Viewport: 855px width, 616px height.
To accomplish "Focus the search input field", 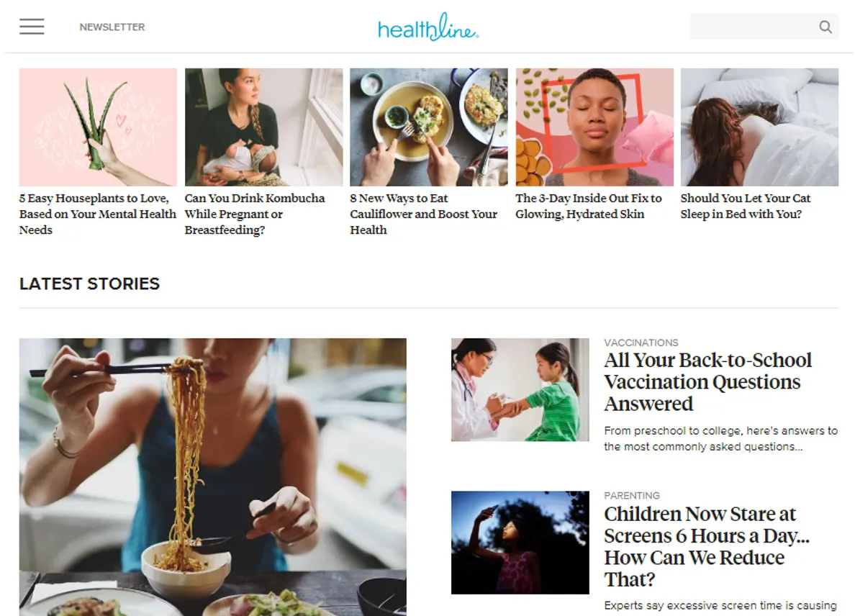I will tap(753, 27).
